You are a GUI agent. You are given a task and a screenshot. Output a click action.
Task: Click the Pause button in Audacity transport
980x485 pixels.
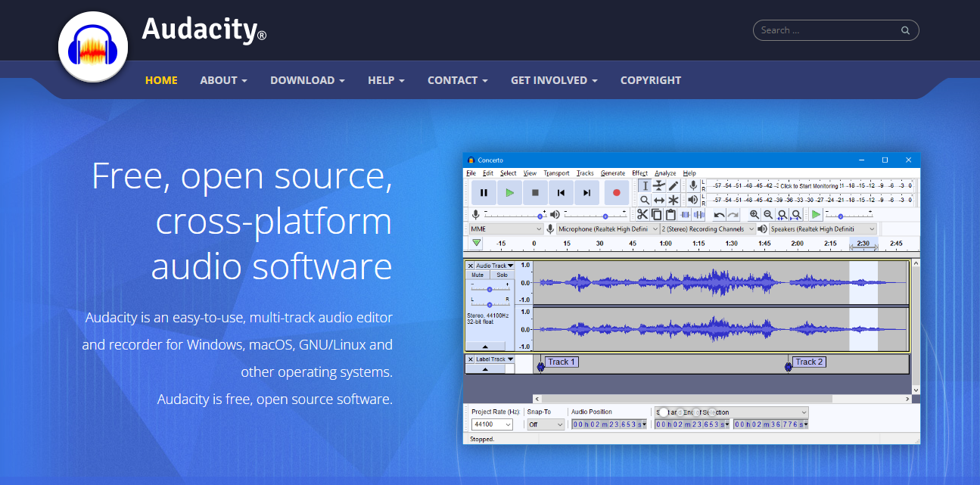484,192
